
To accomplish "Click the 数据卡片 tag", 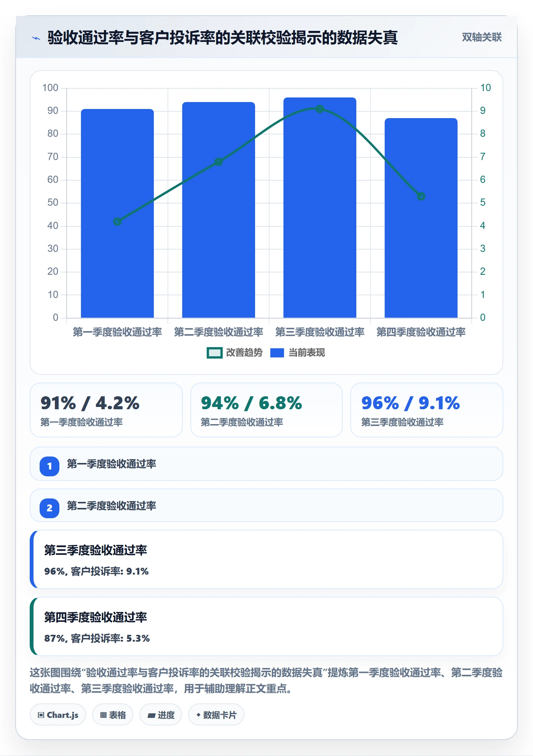I will (216, 715).
